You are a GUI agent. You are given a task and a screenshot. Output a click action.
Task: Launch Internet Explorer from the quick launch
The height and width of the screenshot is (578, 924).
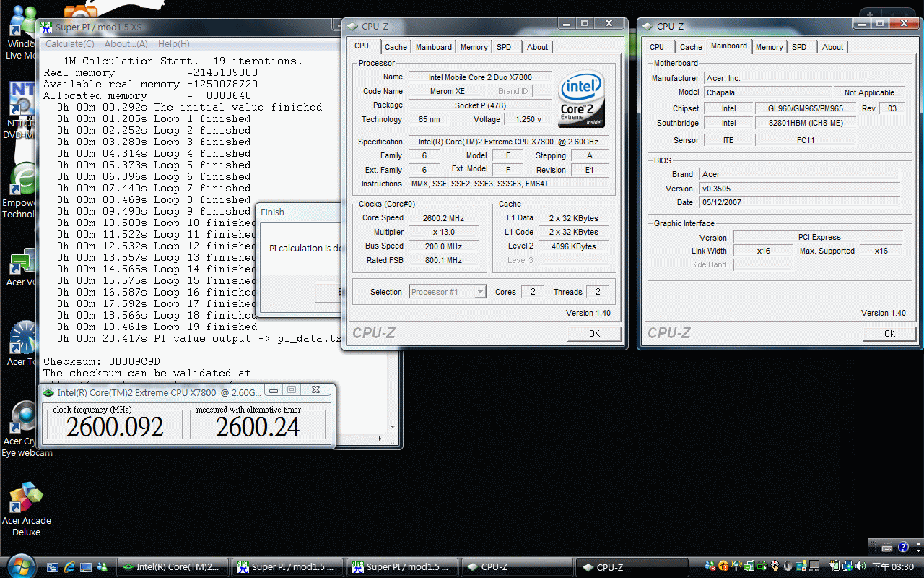[x=69, y=567]
